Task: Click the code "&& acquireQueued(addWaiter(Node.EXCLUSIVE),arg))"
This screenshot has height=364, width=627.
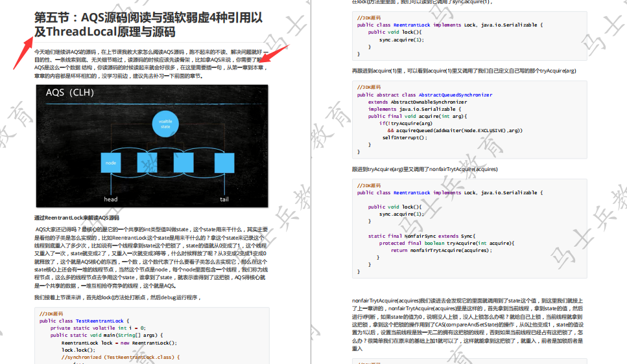Action: tap(455, 130)
